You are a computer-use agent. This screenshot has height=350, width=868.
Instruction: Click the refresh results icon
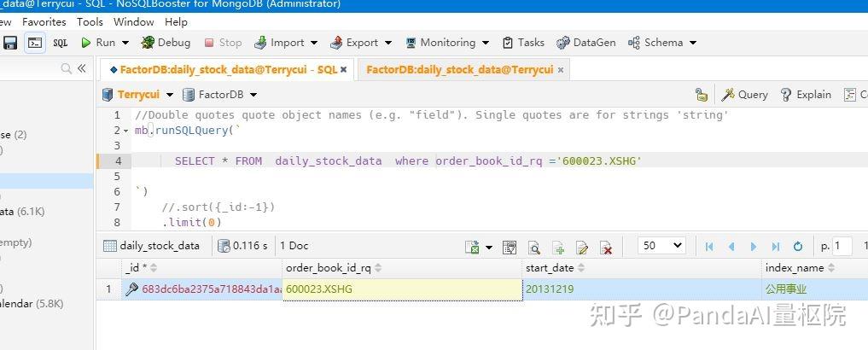pos(798,247)
